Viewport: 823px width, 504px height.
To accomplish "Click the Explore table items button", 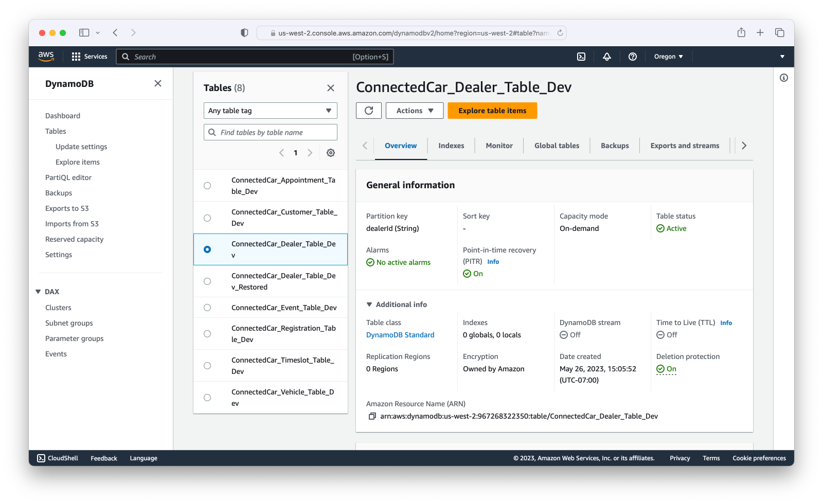I will [492, 111].
